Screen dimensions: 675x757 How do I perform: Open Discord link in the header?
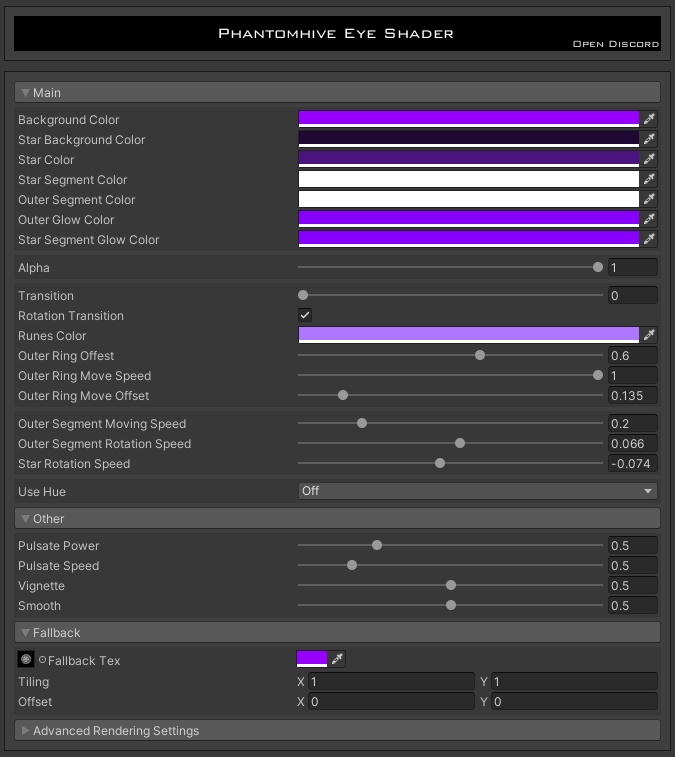pos(616,44)
